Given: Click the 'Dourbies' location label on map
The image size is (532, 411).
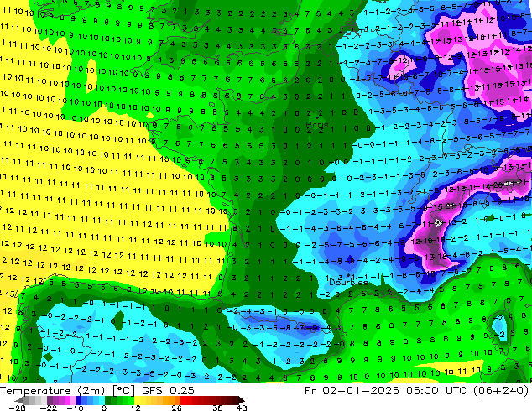Looking at the screenshot, I should click(348, 282).
